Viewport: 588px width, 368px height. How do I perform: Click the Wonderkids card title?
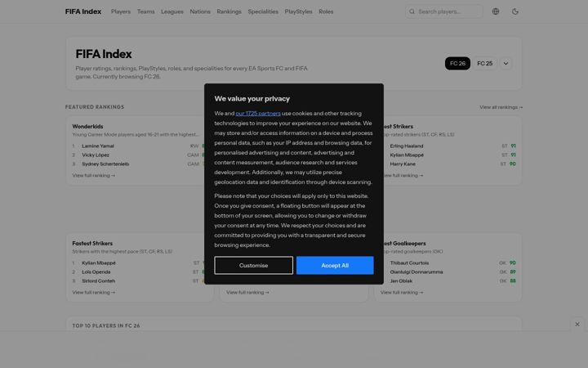[87, 127]
